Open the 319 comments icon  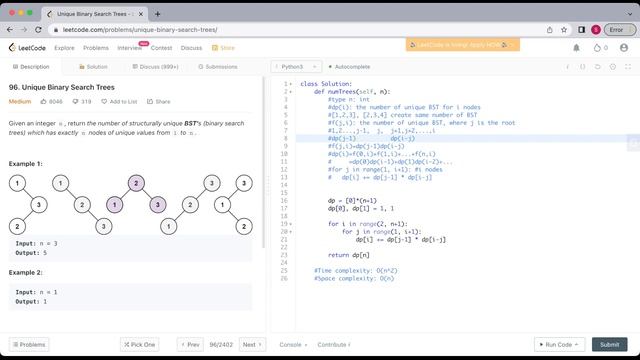coord(82,102)
